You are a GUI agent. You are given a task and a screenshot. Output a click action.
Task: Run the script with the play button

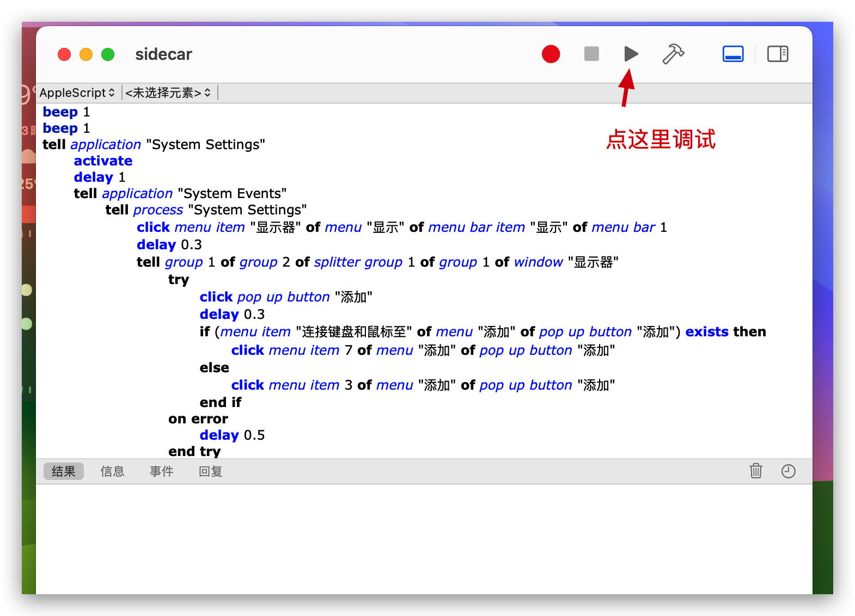pyautogui.click(x=631, y=54)
